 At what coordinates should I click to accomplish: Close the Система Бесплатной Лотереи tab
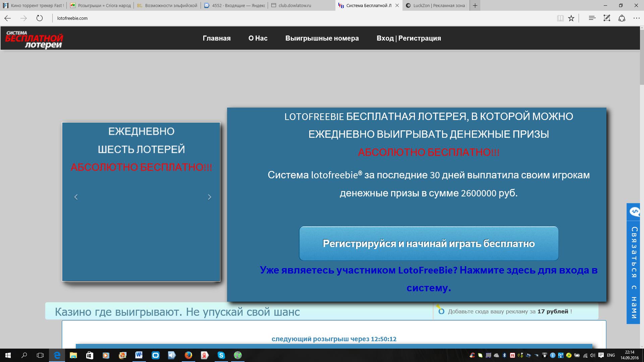397,5
